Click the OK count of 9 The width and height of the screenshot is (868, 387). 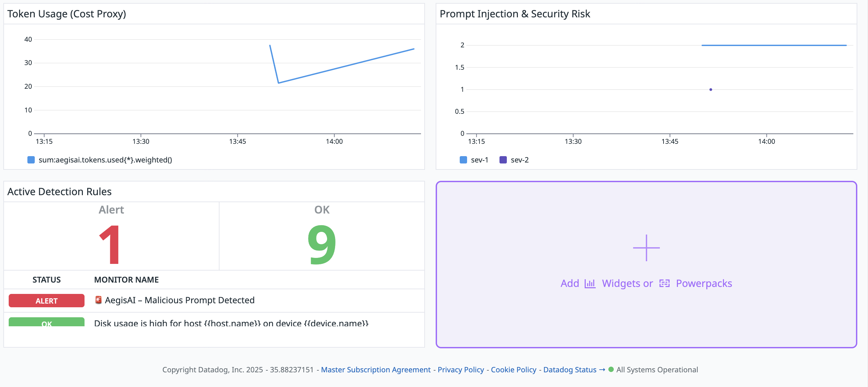point(321,245)
